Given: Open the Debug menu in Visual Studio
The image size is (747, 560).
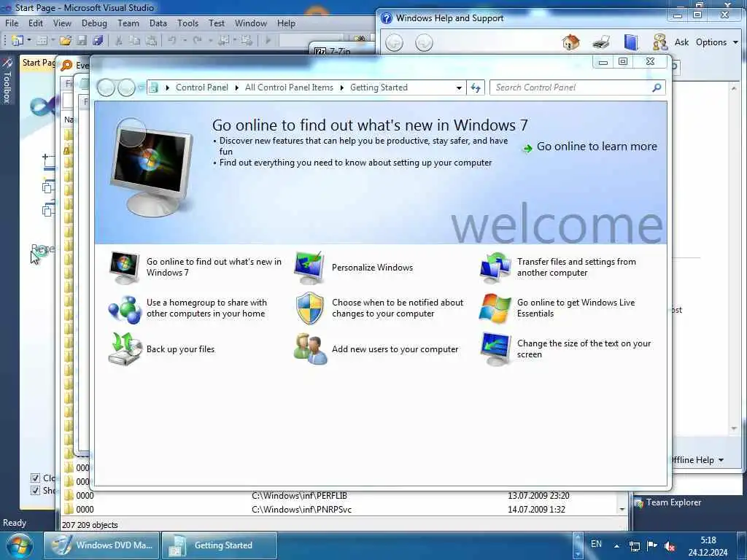Looking at the screenshot, I should click(94, 23).
